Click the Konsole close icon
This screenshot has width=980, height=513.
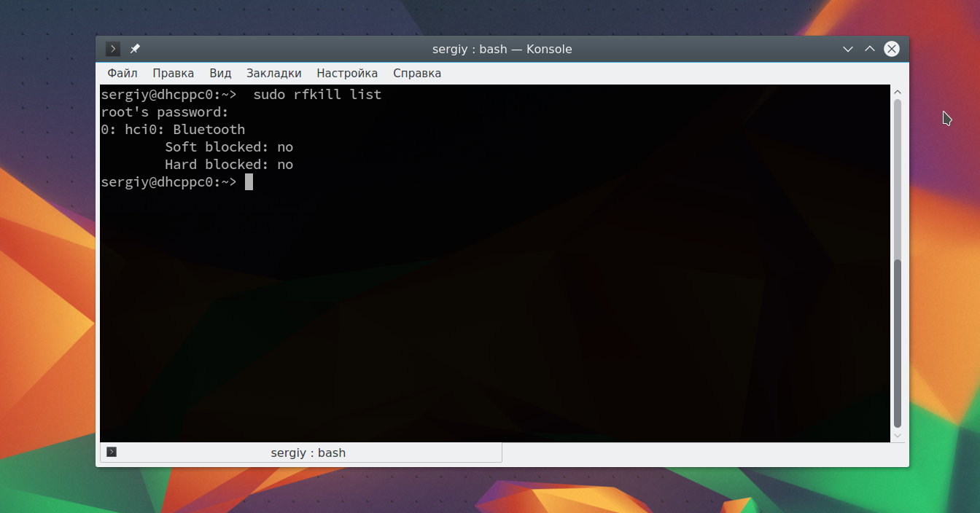[x=891, y=49]
